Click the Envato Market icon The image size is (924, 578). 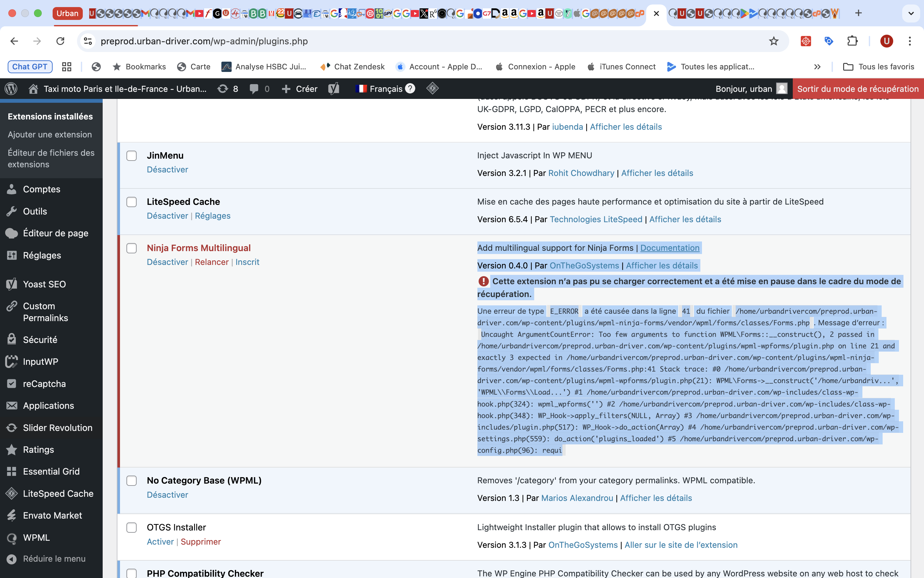pyautogui.click(x=12, y=515)
